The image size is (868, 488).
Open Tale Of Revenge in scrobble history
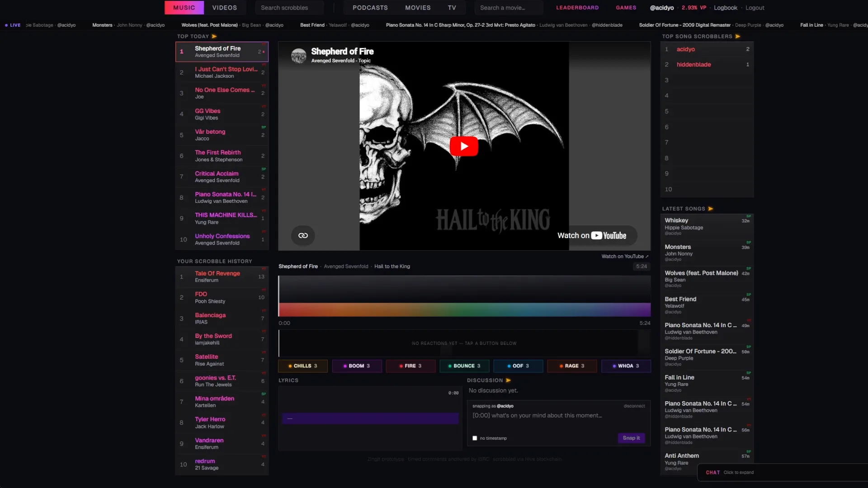pyautogui.click(x=222, y=277)
